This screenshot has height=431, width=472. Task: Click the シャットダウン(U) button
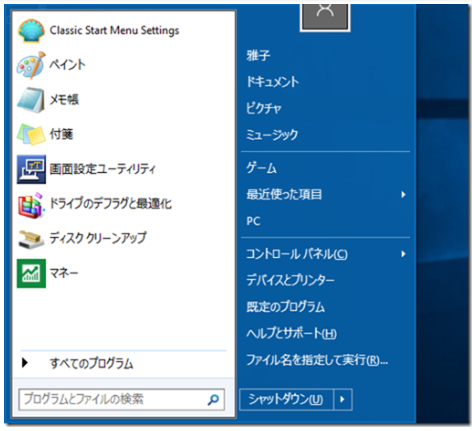click(286, 399)
